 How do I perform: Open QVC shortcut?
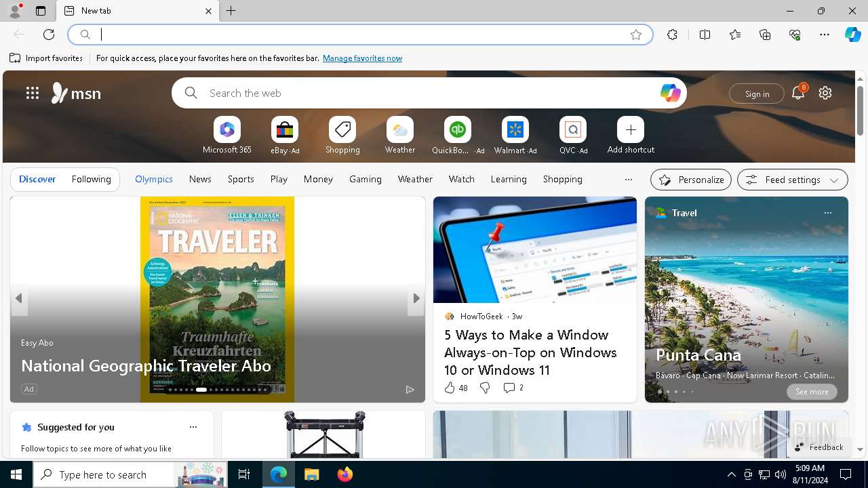[573, 135]
